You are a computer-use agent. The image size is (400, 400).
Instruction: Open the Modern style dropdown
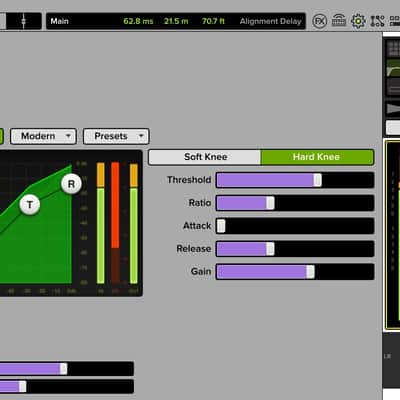click(x=43, y=136)
